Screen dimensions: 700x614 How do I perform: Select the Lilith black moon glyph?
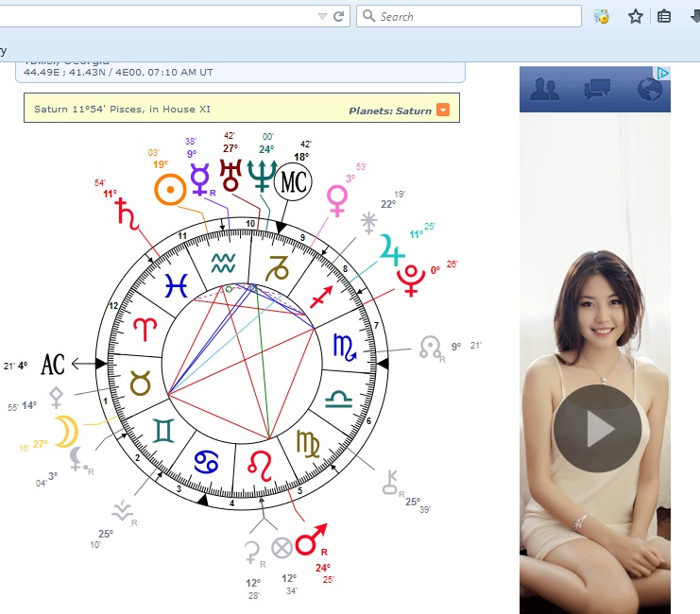click(x=77, y=458)
